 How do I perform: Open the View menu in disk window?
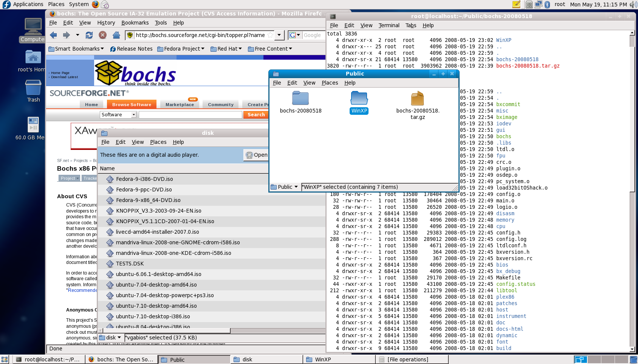coord(138,142)
